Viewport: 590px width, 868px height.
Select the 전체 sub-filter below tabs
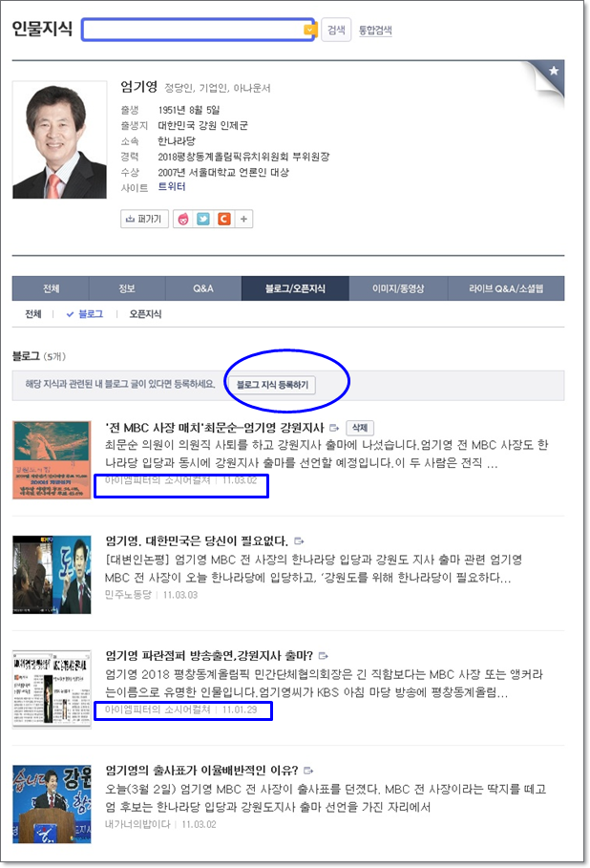click(33, 314)
